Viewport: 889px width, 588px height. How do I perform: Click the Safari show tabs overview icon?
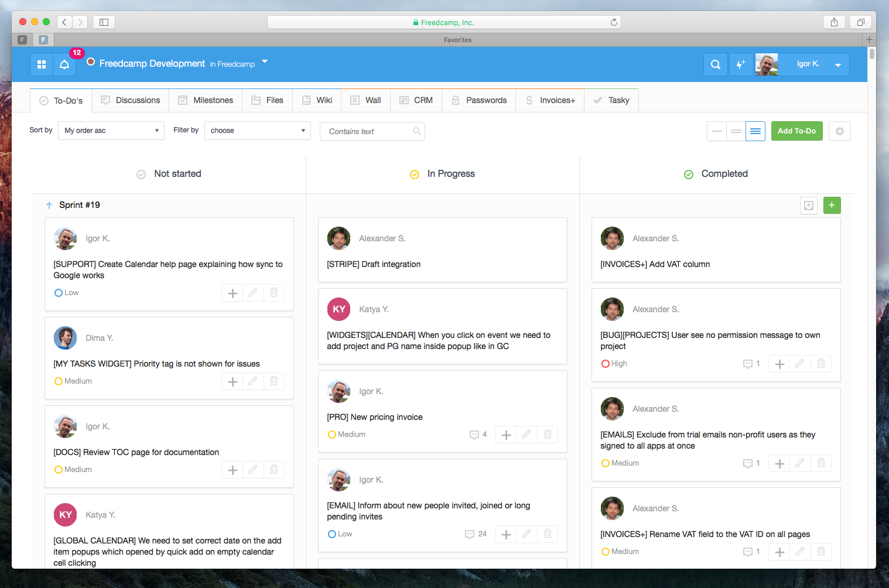pyautogui.click(x=861, y=22)
